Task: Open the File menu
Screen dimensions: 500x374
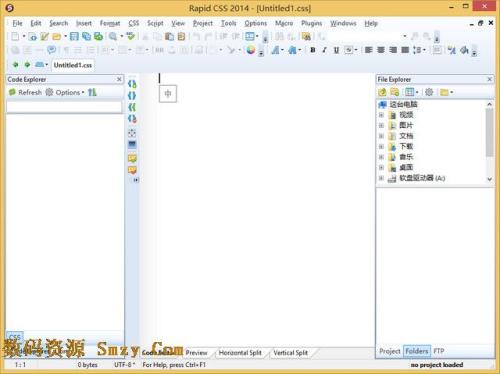Action: click(x=17, y=23)
